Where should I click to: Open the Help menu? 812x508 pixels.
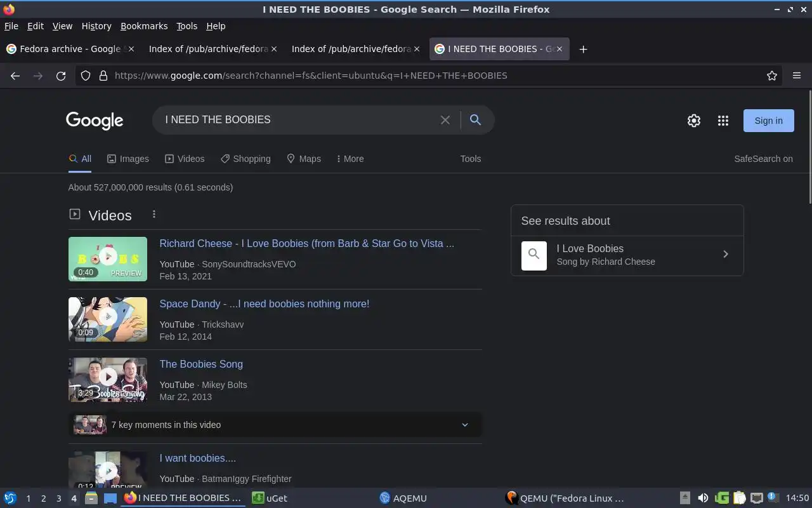(x=216, y=26)
